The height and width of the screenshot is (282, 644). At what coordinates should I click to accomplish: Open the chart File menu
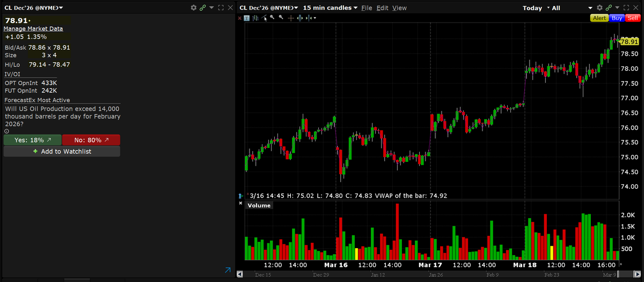[367, 8]
